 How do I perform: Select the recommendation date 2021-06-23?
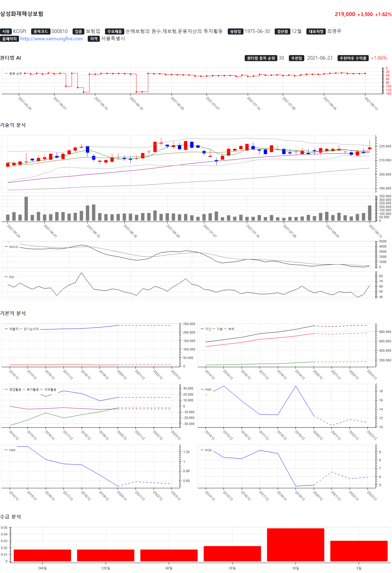tap(320, 58)
